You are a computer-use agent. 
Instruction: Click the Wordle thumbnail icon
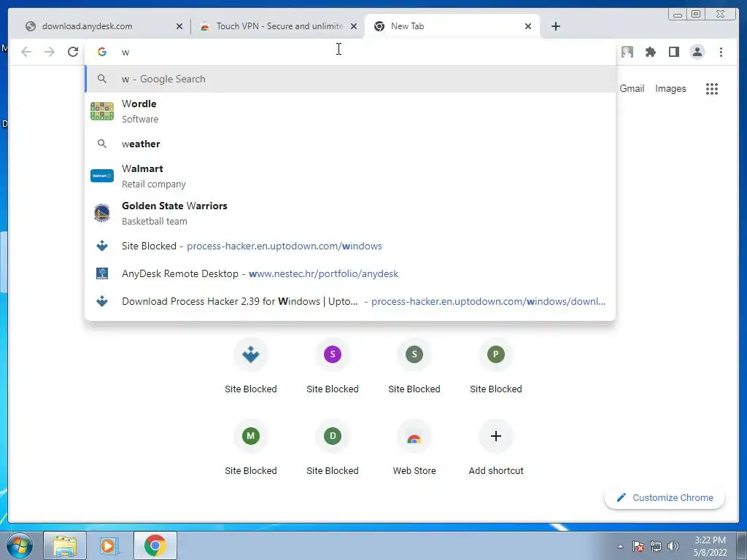[x=102, y=112]
